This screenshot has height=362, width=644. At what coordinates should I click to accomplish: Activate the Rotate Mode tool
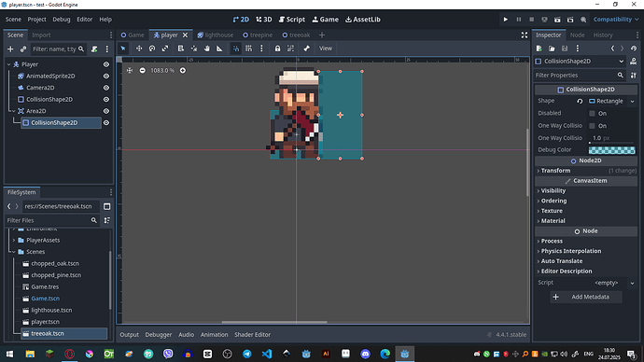(x=152, y=49)
